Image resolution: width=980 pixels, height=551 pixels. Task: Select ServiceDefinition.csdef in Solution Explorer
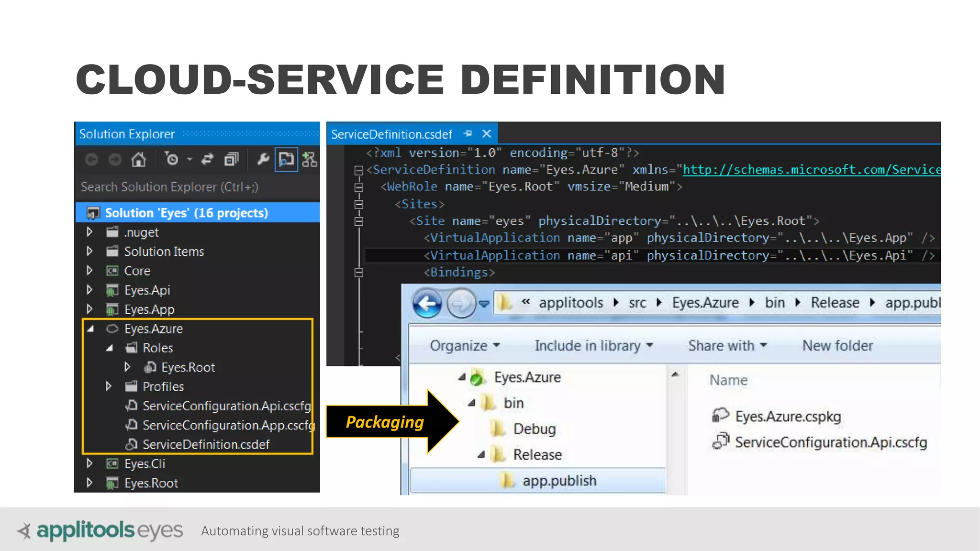tap(206, 444)
